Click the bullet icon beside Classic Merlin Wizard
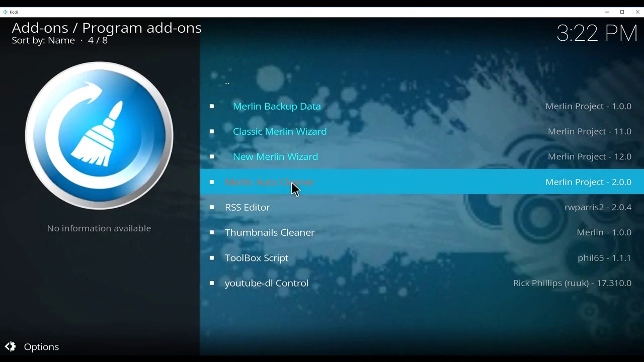This screenshot has height=362, width=644. click(x=212, y=131)
